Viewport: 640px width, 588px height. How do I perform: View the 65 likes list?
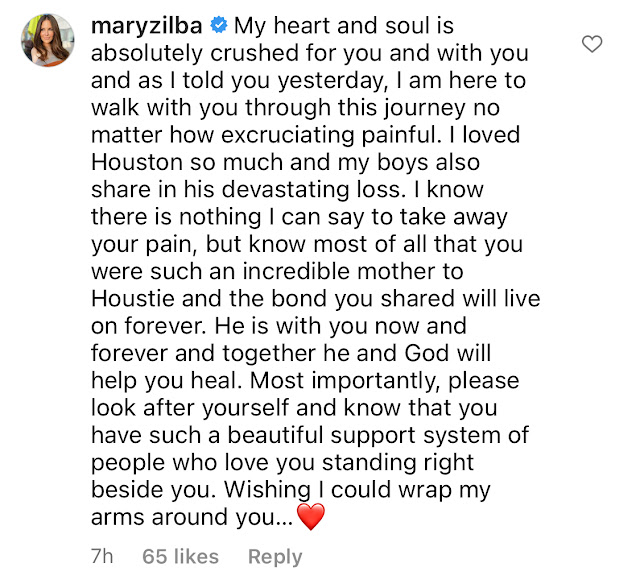point(180,556)
